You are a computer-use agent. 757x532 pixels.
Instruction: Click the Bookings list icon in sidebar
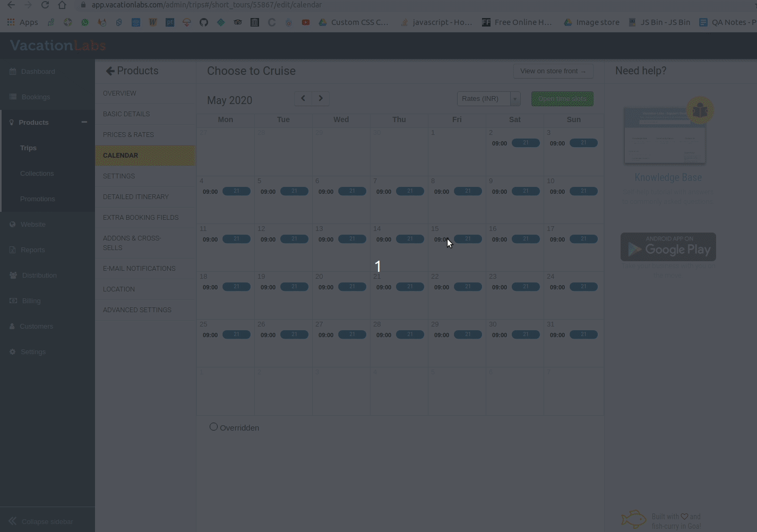[x=13, y=97]
